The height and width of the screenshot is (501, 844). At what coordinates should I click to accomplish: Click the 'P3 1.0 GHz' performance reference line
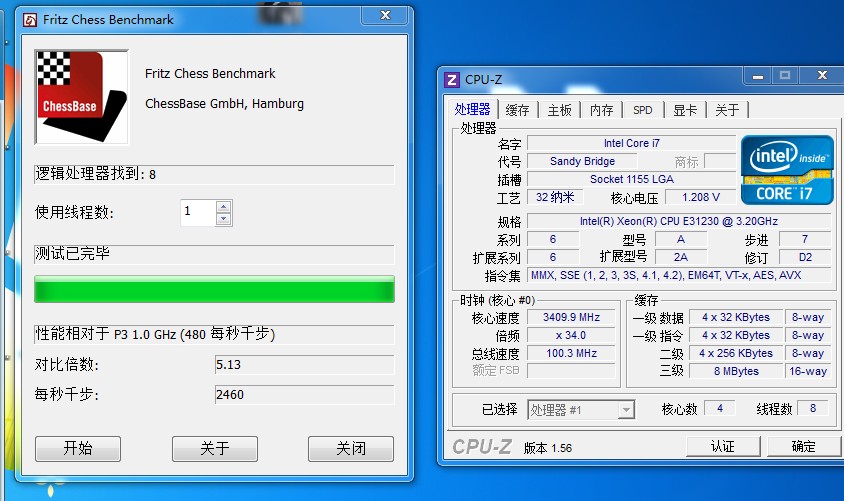coord(214,334)
